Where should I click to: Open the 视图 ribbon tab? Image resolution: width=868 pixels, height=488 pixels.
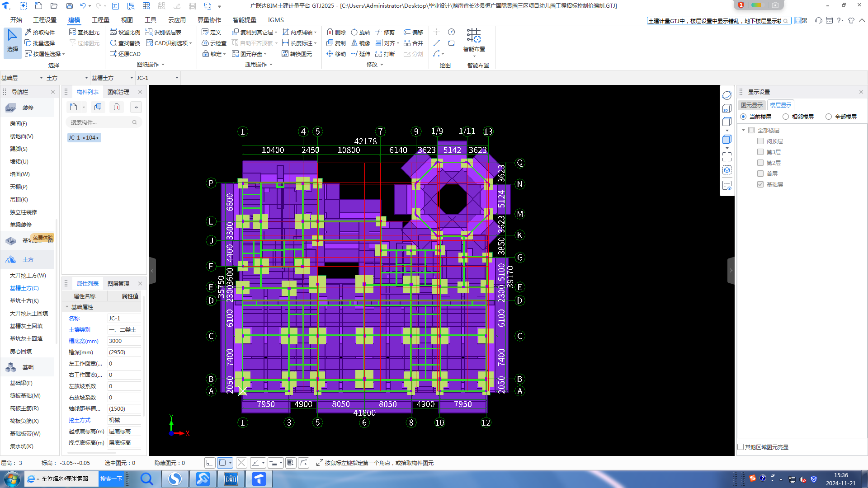click(127, 20)
